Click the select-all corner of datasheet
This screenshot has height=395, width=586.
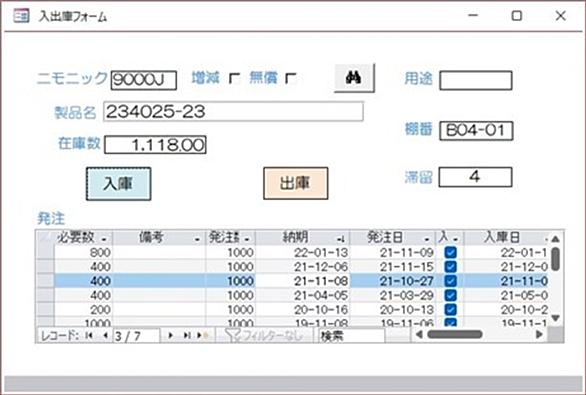[x=45, y=237]
